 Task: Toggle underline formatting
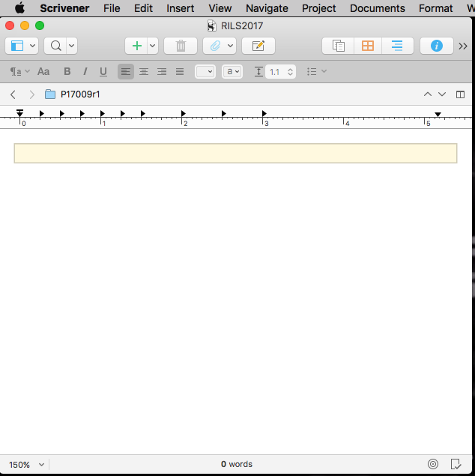(103, 72)
